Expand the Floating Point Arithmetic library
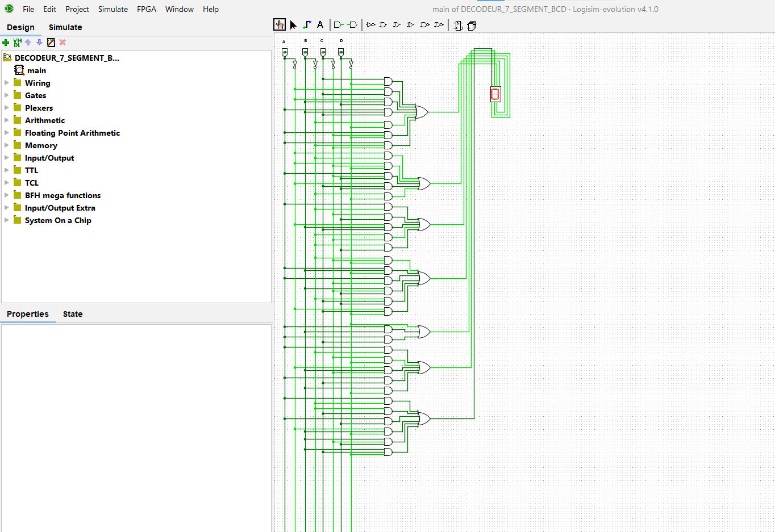Viewport: 775px width, 532px height. (7, 133)
